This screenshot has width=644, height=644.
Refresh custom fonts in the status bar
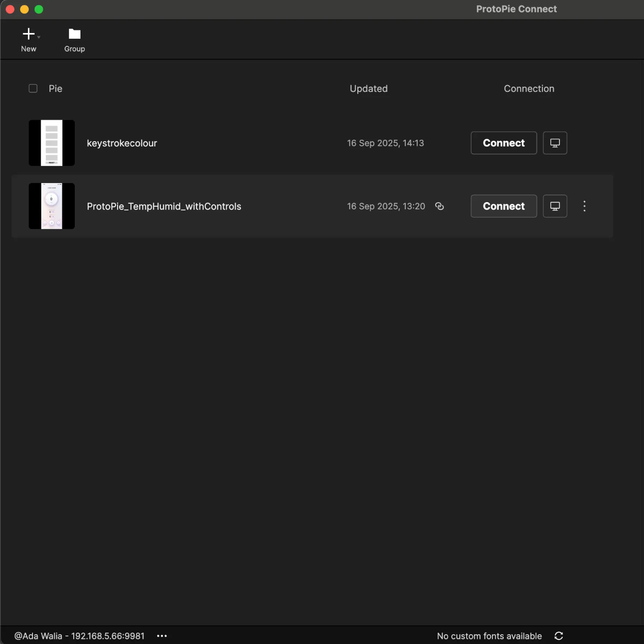click(x=558, y=636)
